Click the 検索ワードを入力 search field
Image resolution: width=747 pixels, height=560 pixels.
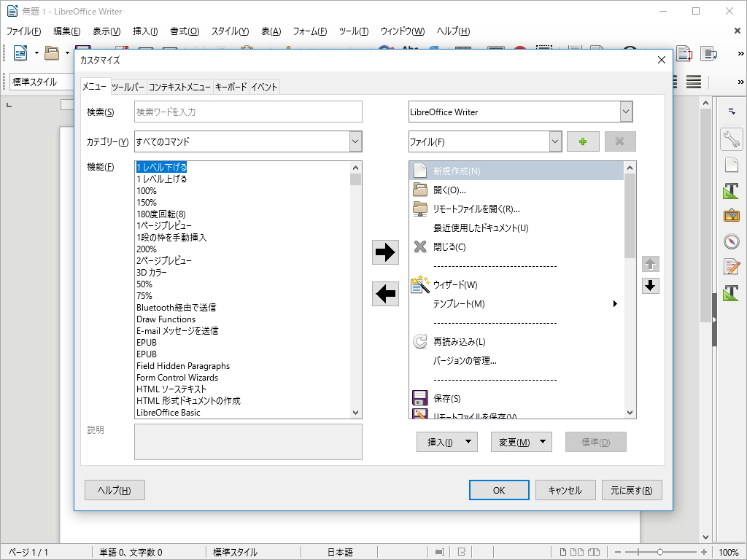click(248, 112)
